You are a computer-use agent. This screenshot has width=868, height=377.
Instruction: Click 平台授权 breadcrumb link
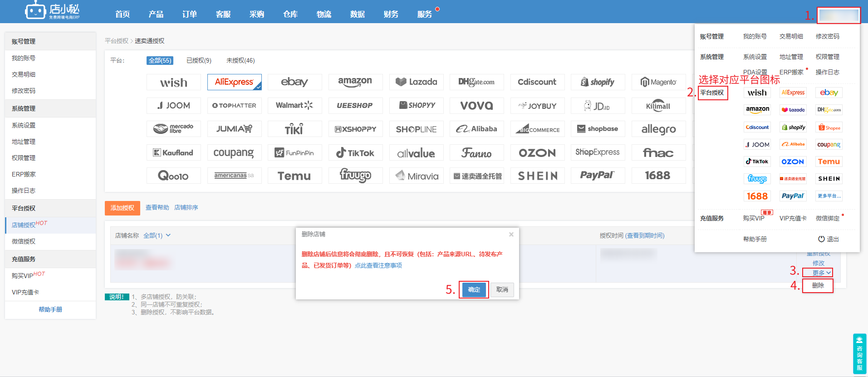(x=117, y=41)
